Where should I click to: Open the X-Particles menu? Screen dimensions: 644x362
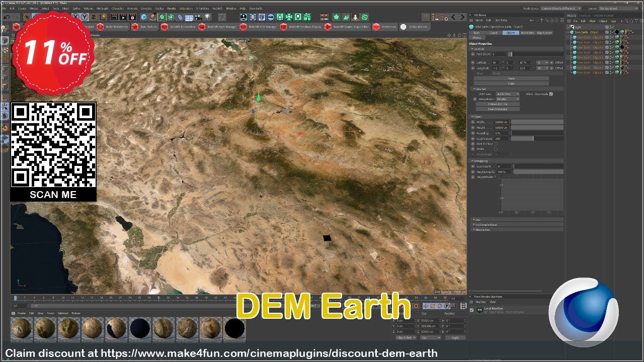203,9
